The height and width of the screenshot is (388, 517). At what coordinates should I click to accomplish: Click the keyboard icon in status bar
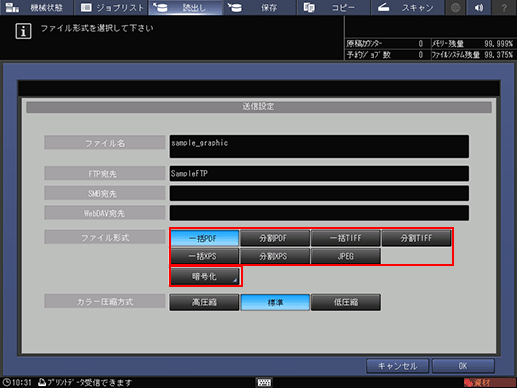[264, 382]
